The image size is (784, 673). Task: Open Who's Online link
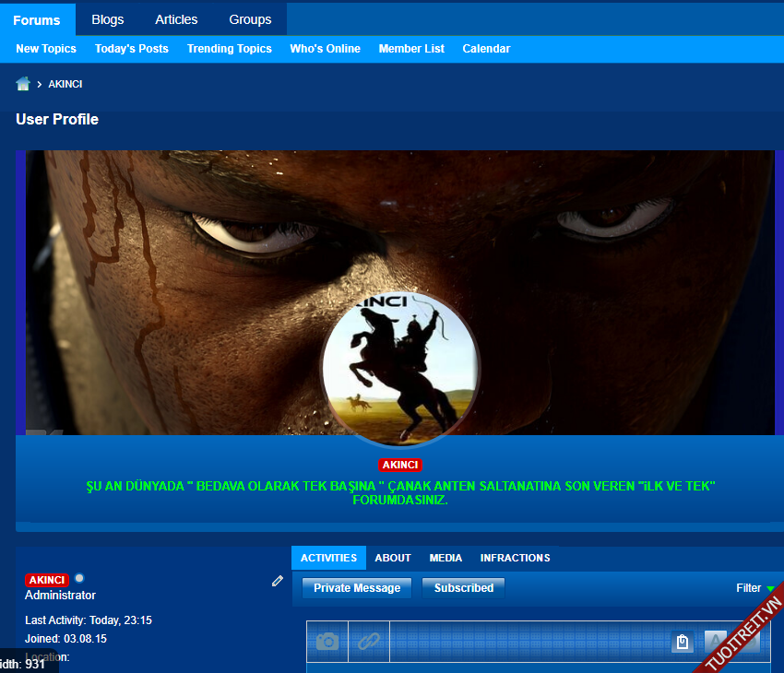(x=325, y=49)
